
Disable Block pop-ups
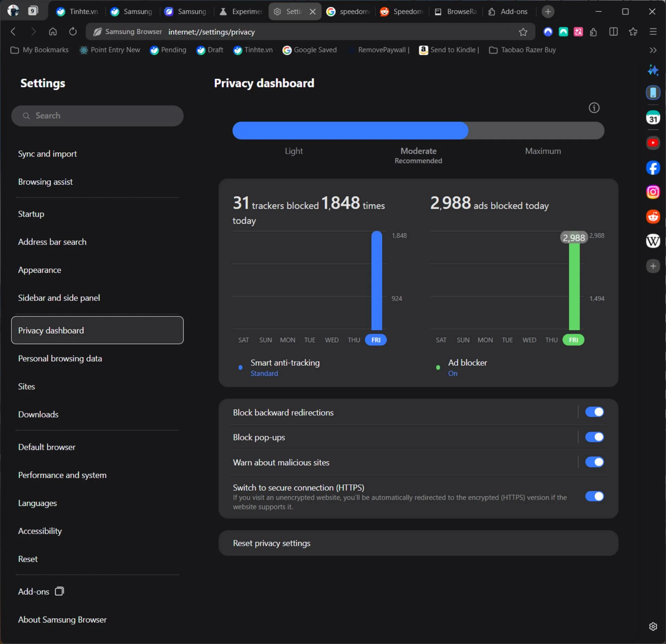point(594,437)
